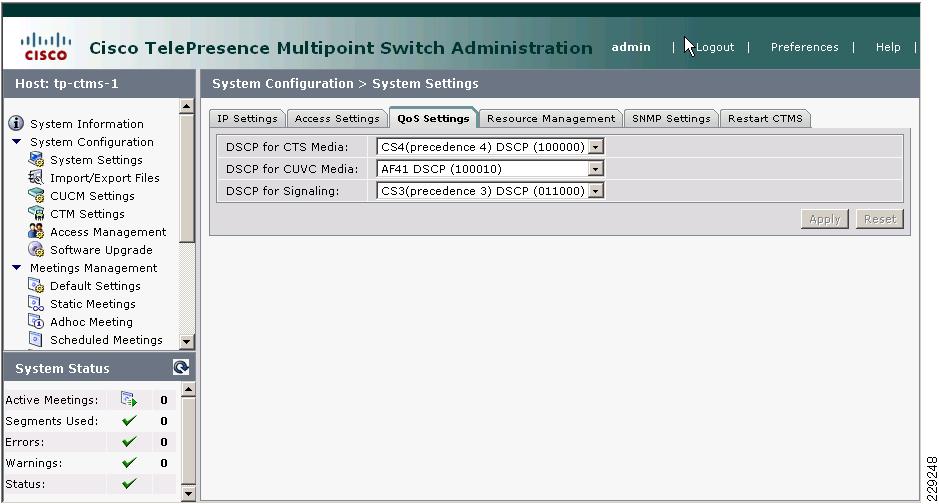Click the Status row green checkmark

point(129,484)
